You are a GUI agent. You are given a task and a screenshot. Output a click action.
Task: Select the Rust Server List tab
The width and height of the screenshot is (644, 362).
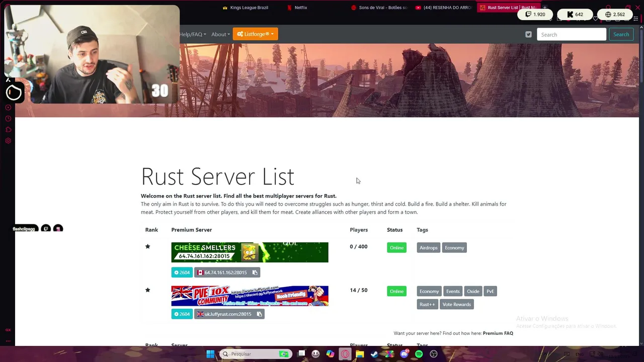(x=508, y=8)
